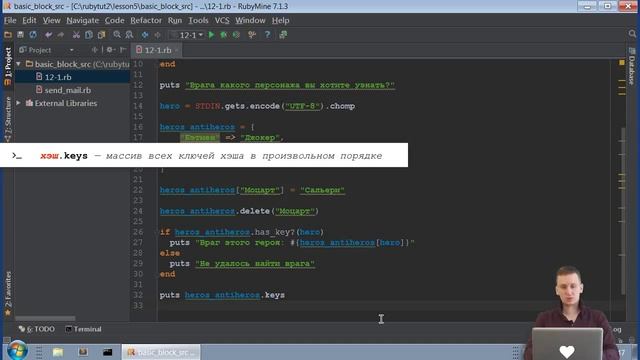Toggle the Structure side tool window
Screen dimensions: 640x360
click(x=8, y=118)
